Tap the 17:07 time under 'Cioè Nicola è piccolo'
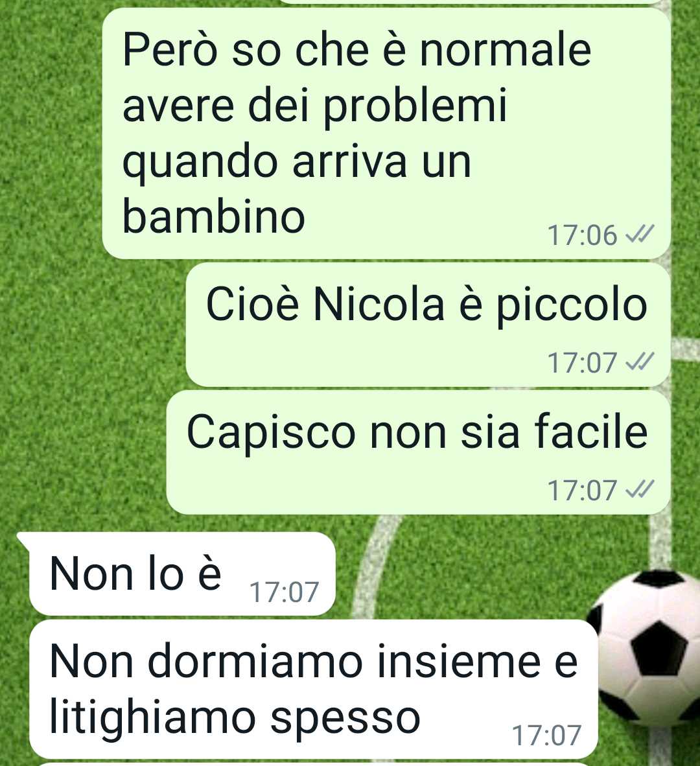Screen dimensions: 700x766 582,363
